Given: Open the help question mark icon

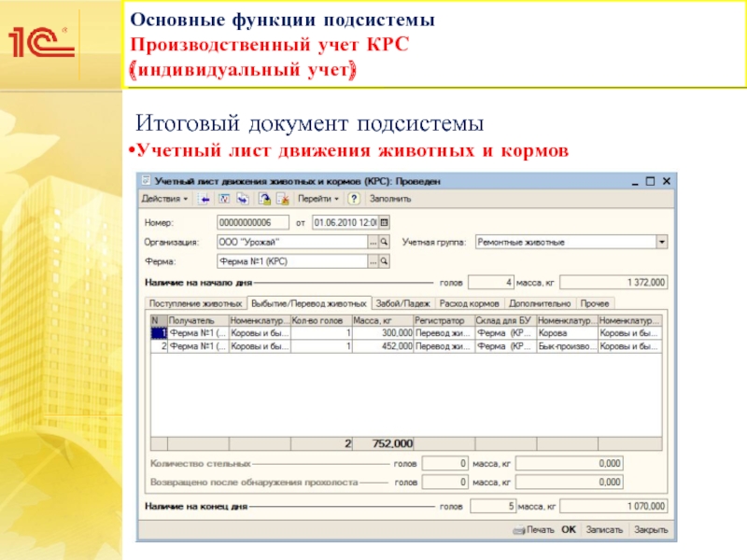Looking at the screenshot, I should coord(355,199).
